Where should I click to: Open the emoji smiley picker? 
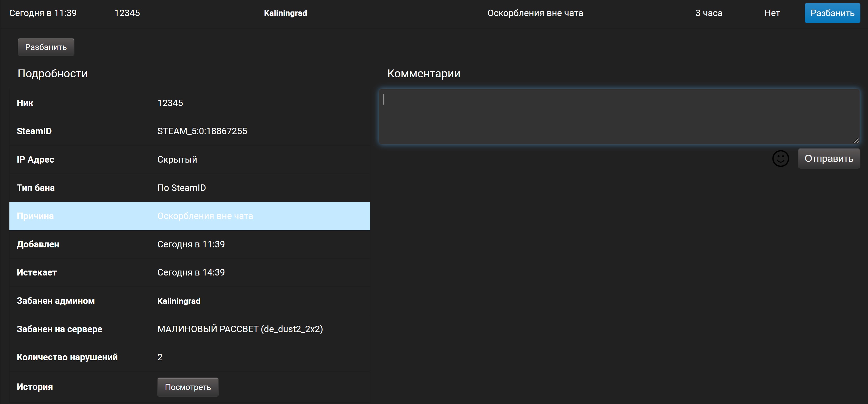coord(780,159)
